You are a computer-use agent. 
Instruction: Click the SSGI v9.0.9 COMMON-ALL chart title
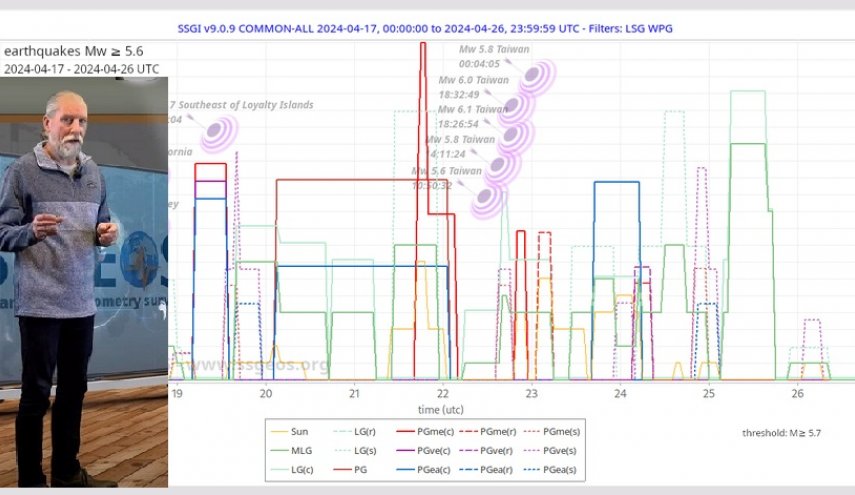point(425,28)
